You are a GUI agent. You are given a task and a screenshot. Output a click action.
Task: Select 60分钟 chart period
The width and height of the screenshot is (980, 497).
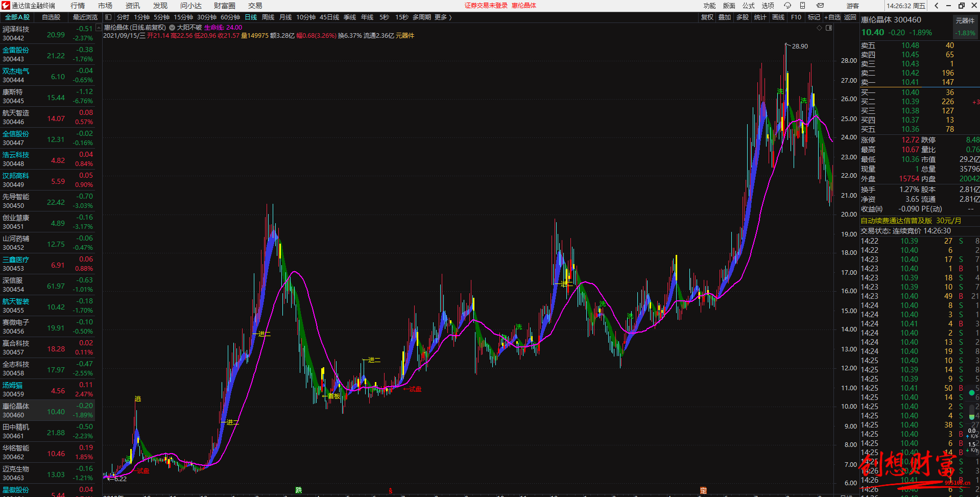tap(230, 17)
